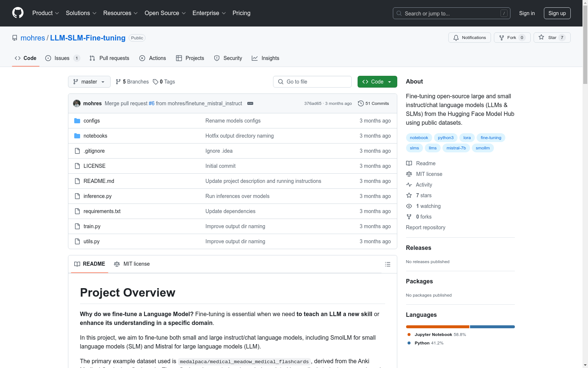Open the lora topic tag
The width and height of the screenshot is (588, 368).
point(467,138)
